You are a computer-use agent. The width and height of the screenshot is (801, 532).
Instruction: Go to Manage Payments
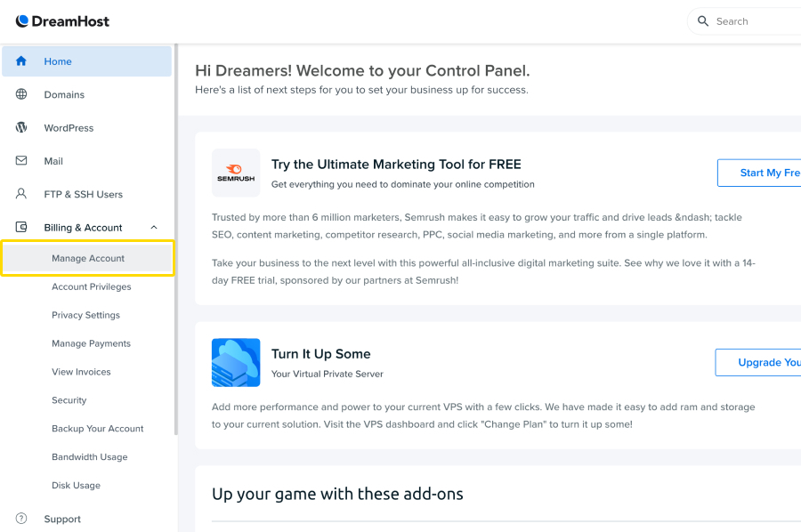coord(91,343)
